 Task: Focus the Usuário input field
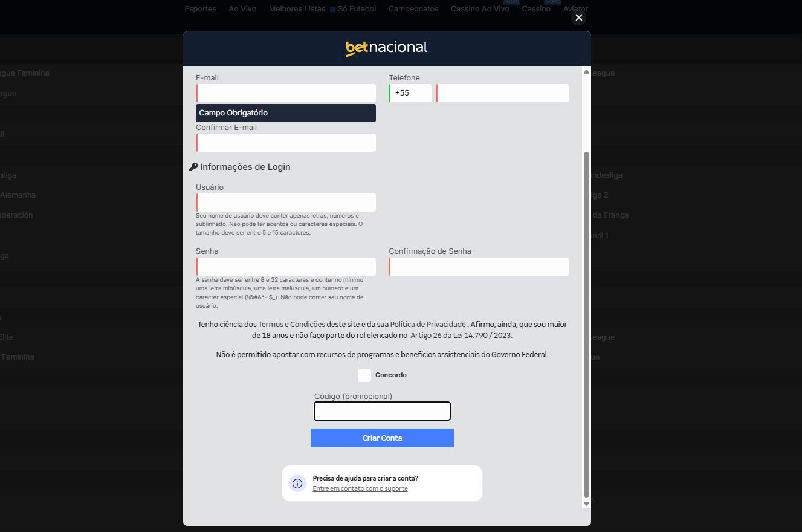point(286,203)
